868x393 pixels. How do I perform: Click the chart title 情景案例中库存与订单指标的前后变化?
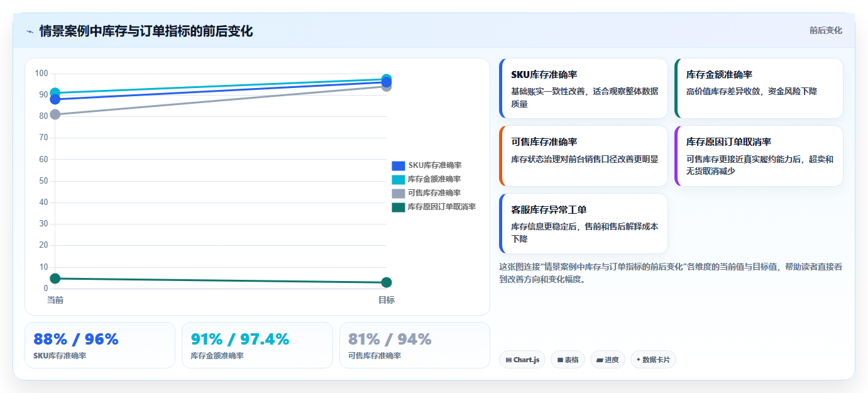click(146, 31)
